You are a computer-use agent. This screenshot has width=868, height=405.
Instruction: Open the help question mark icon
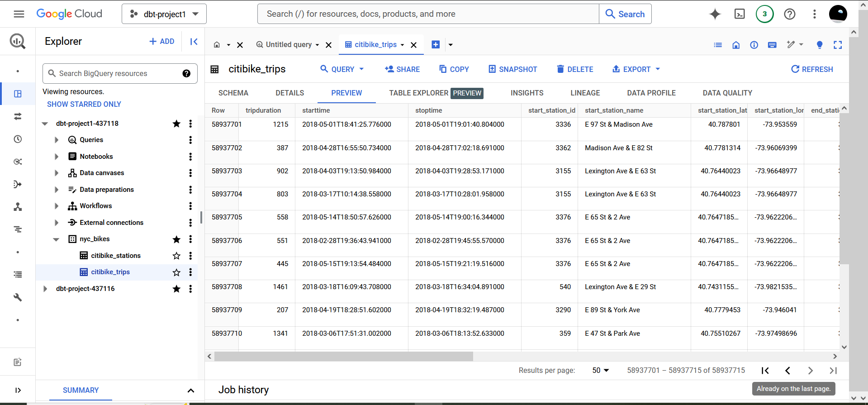(790, 14)
